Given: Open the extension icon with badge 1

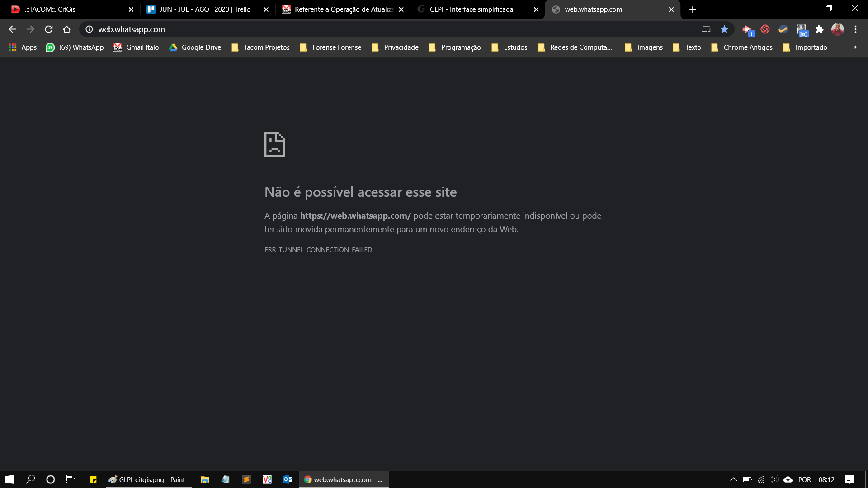Looking at the screenshot, I should pyautogui.click(x=748, y=30).
